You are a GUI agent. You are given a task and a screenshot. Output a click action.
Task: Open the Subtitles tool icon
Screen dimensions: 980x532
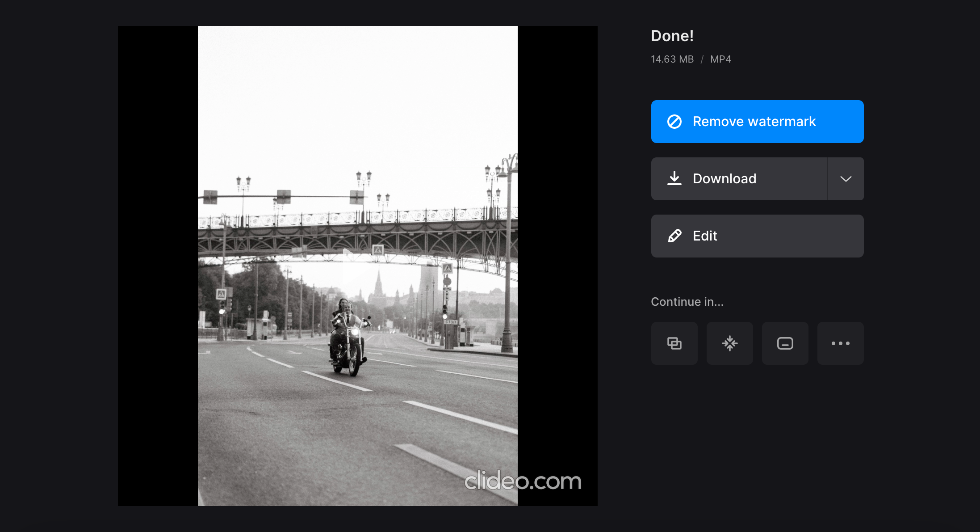[785, 343]
